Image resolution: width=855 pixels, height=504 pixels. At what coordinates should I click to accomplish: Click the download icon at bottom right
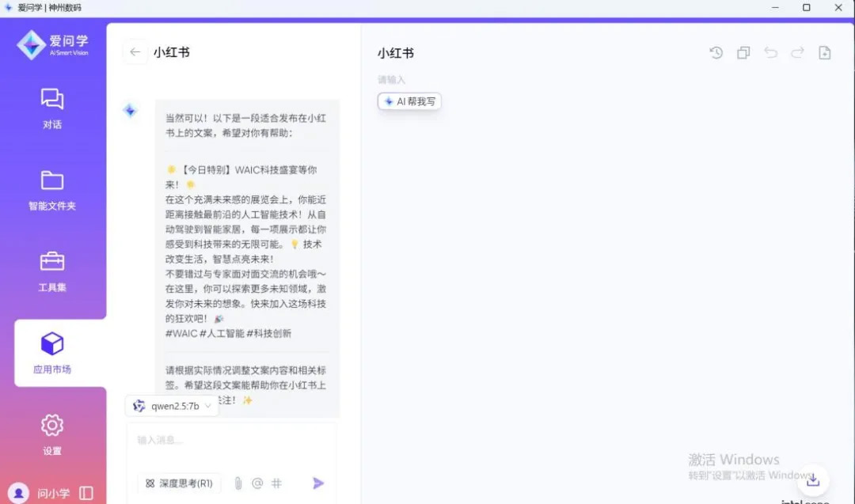813,479
